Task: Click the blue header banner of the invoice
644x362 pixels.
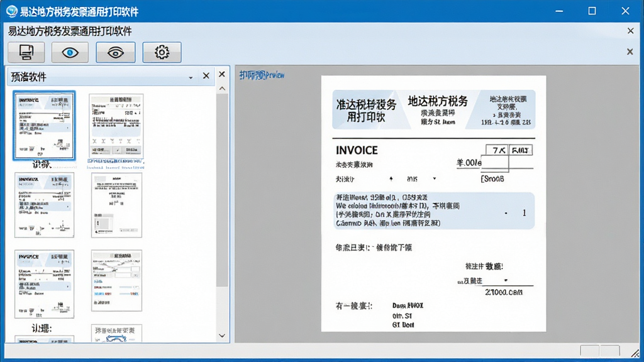Action: 434,109
